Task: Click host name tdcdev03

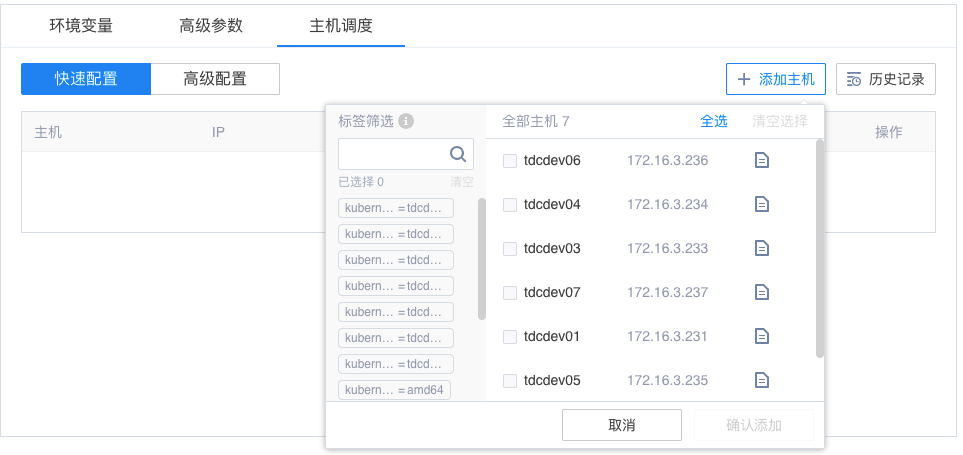Action: pyautogui.click(x=552, y=249)
